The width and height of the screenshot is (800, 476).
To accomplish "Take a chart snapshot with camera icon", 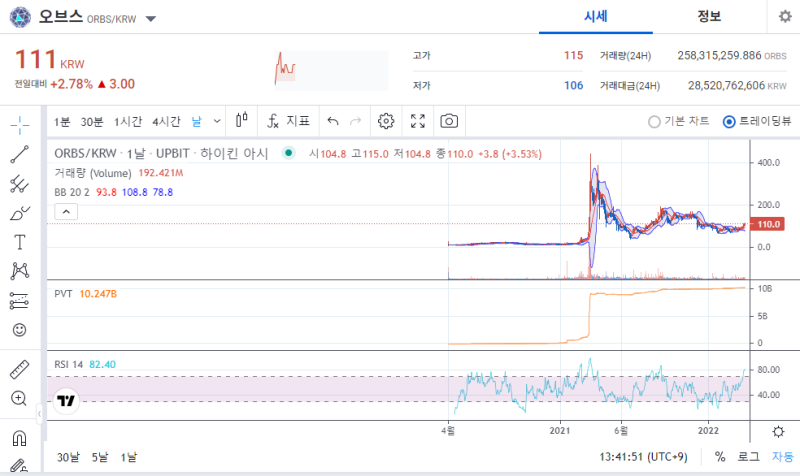I will [449, 121].
